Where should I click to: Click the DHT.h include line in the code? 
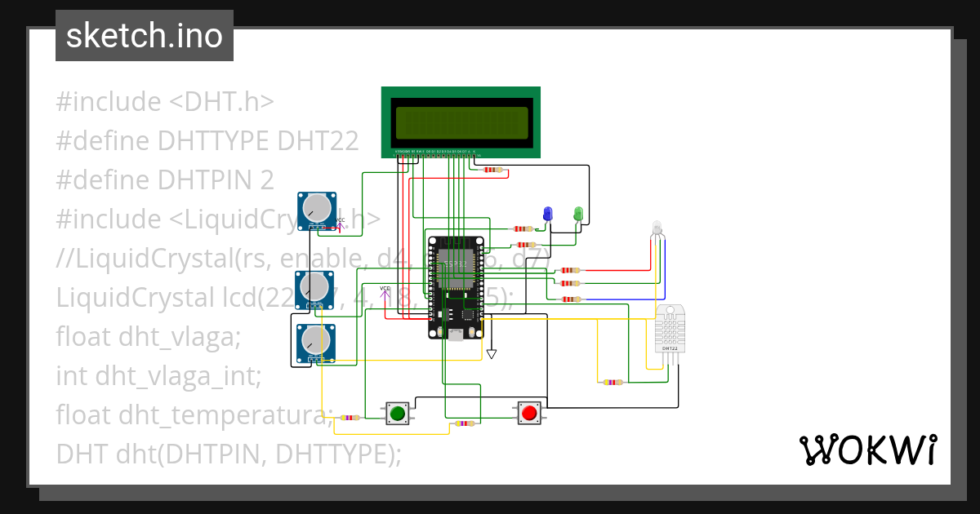163,101
